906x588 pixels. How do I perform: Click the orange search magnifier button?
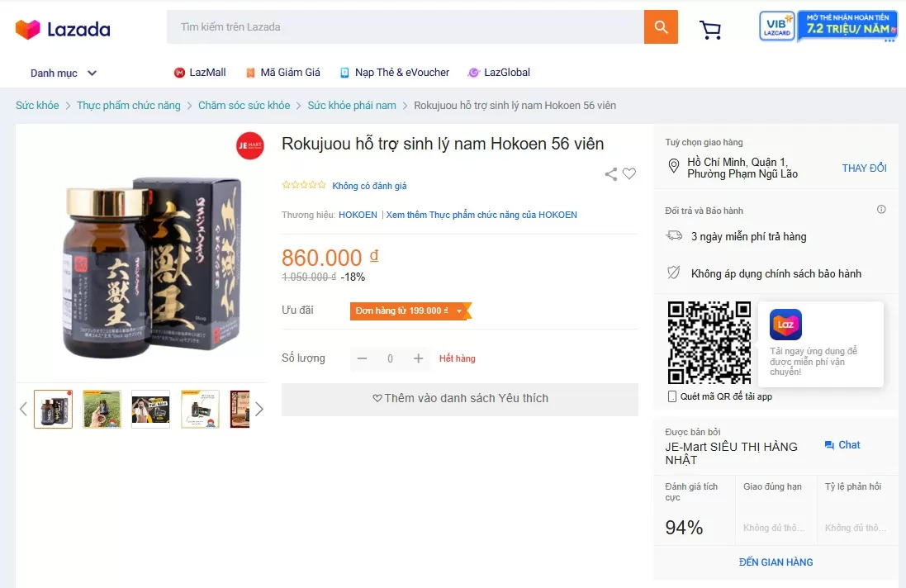point(661,27)
